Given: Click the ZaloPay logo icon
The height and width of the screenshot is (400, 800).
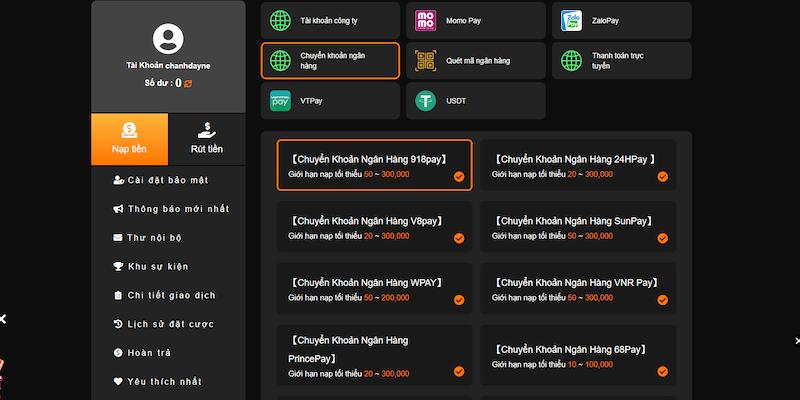Looking at the screenshot, I should pyautogui.click(x=571, y=20).
